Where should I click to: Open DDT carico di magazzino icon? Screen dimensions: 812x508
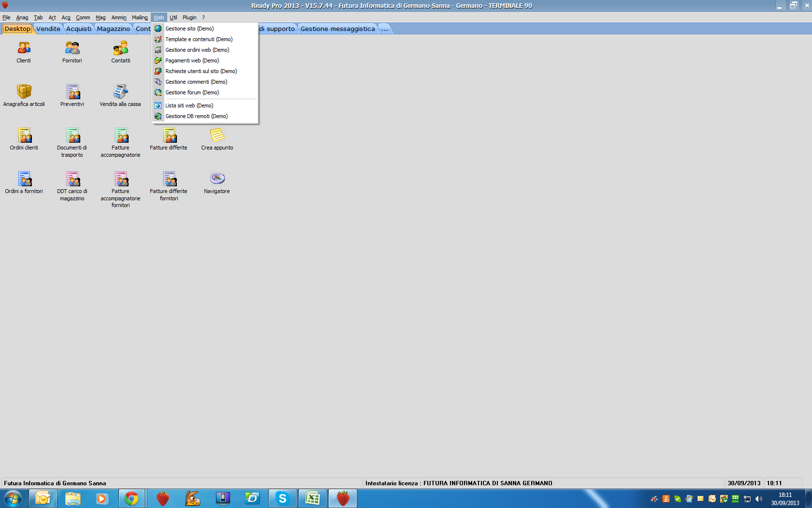coord(72,186)
